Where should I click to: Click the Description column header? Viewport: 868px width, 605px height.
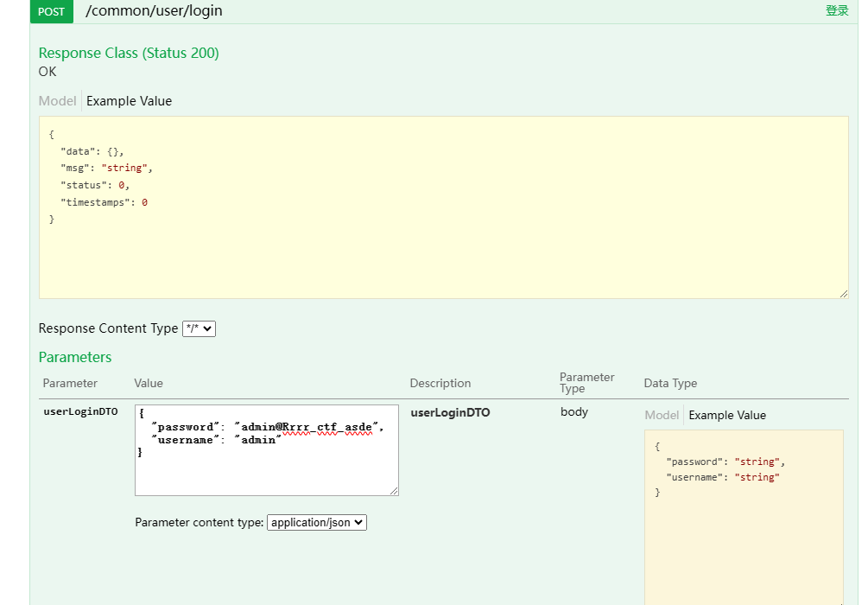[440, 383]
